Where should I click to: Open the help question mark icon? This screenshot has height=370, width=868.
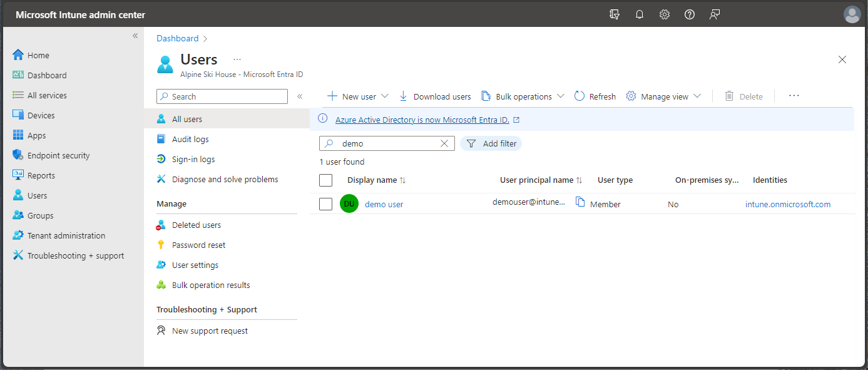pos(689,14)
